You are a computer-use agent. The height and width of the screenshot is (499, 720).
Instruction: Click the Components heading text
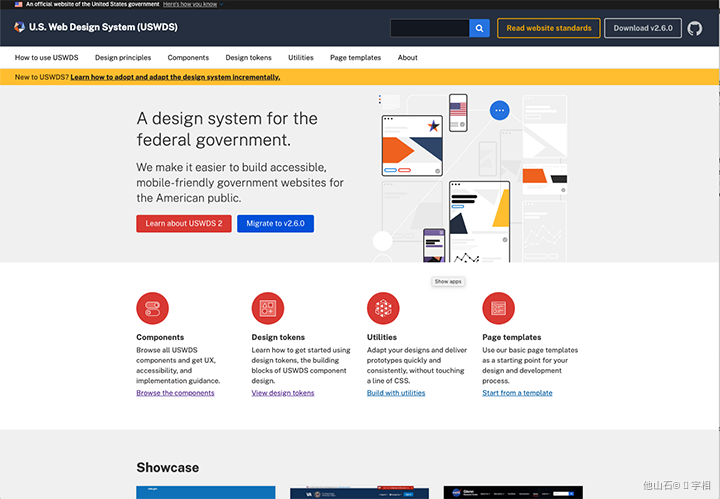(160, 337)
